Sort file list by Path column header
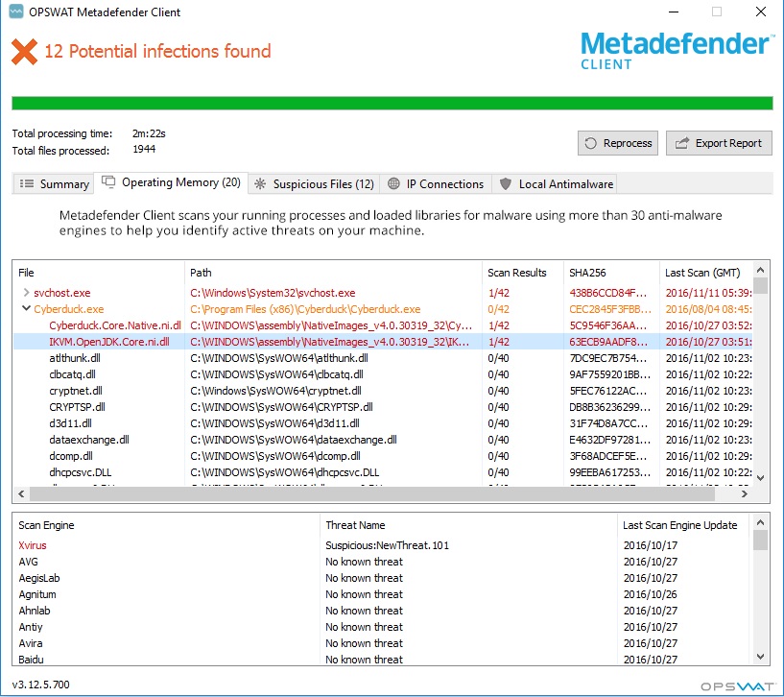Image resolution: width=784 pixels, height=697 pixels. (333, 273)
